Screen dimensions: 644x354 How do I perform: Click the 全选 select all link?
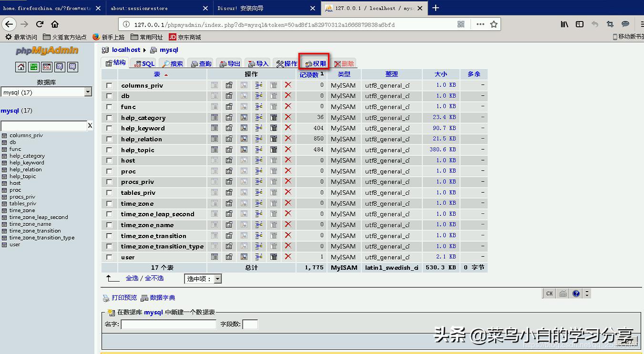(x=133, y=278)
